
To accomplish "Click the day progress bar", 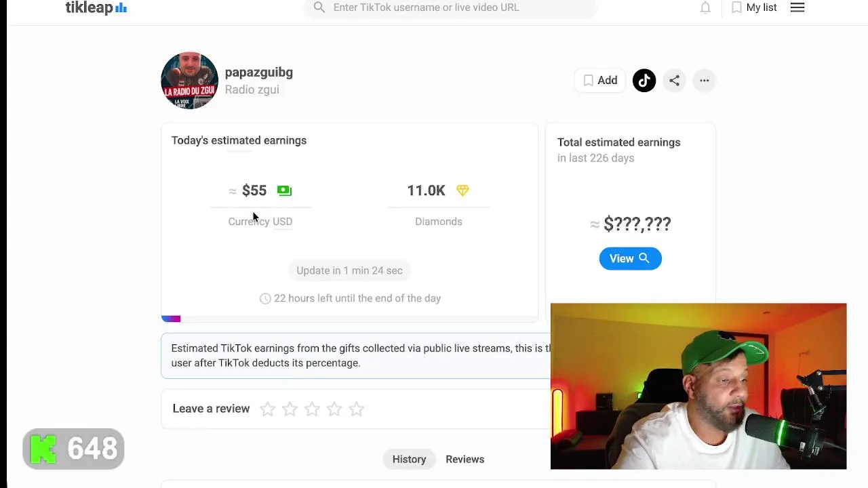I will point(349,319).
